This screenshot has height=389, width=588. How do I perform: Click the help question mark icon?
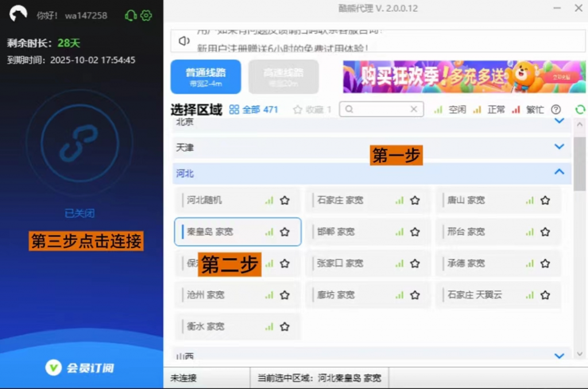click(x=556, y=110)
